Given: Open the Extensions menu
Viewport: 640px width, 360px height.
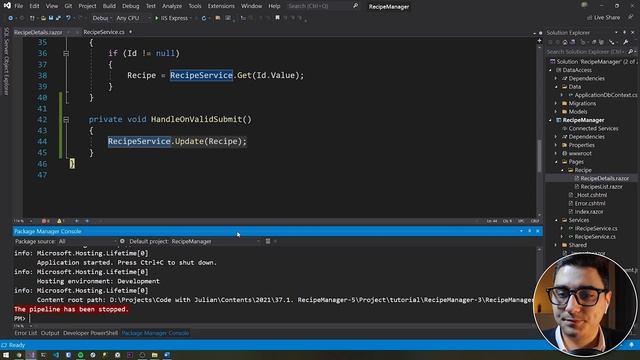Looking at the screenshot, I should pos(221,6).
